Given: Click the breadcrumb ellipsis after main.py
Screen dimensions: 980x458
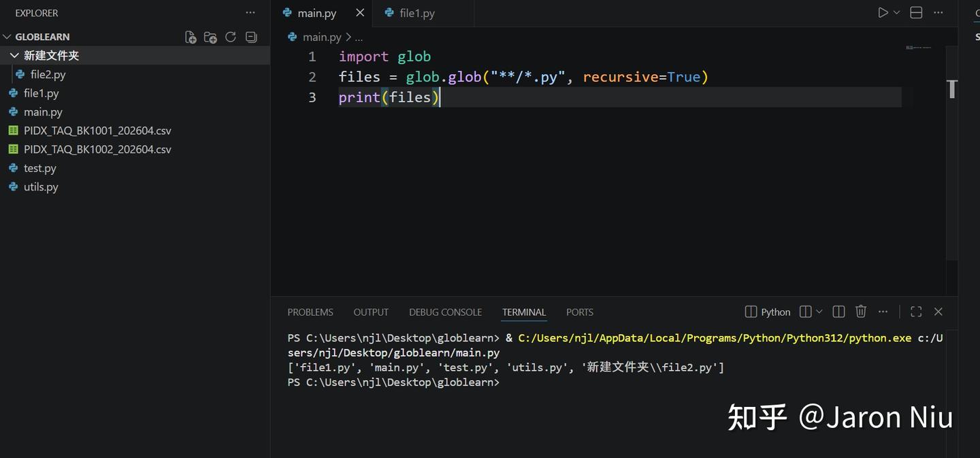Looking at the screenshot, I should pyautogui.click(x=359, y=37).
